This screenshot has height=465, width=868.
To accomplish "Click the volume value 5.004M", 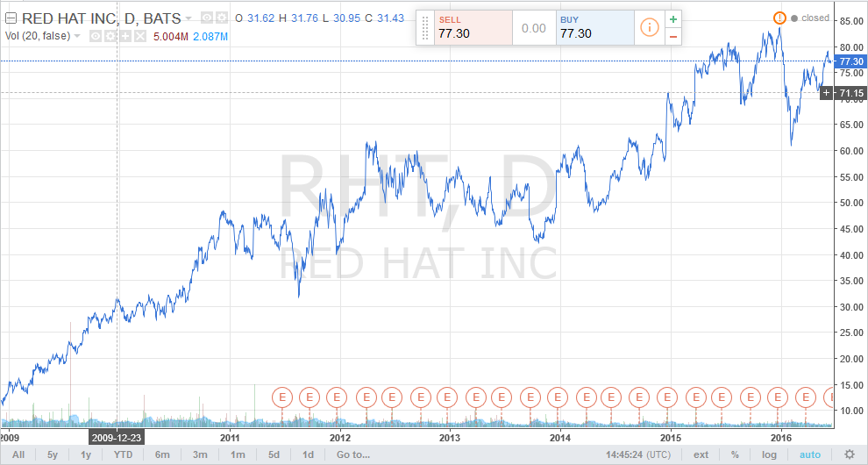I will click(x=170, y=37).
